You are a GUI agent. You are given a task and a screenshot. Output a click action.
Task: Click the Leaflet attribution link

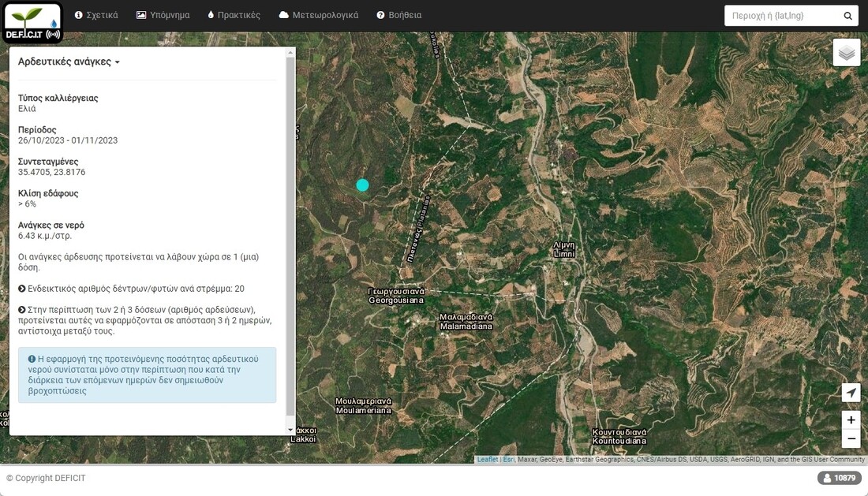coord(487,460)
